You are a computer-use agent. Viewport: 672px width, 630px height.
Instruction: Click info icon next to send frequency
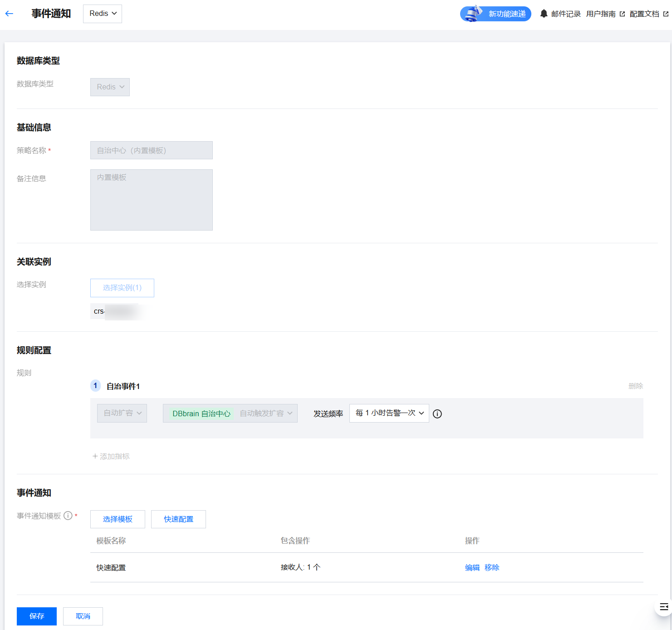[x=437, y=413]
